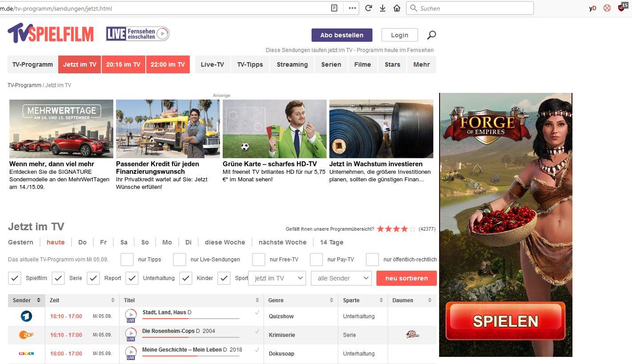The width and height of the screenshot is (632, 364).
Task: Sort table by Zeit column arrows
Action: coord(113,300)
